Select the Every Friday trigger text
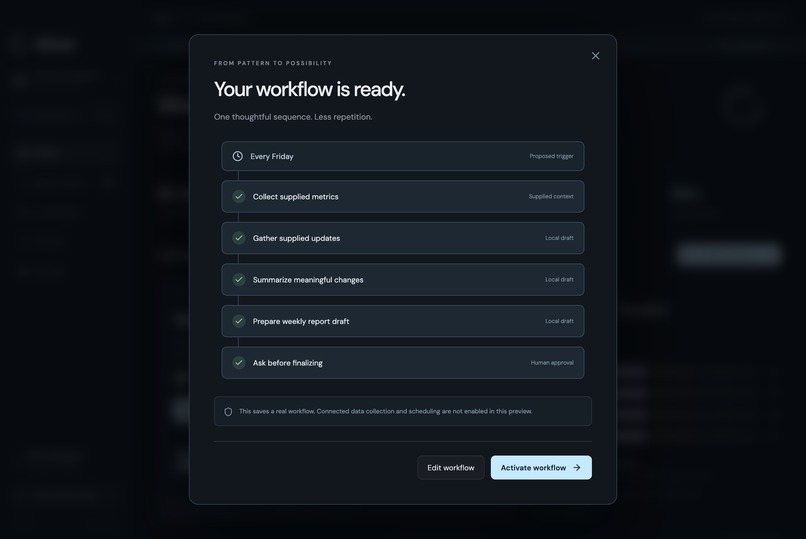Image resolution: width=806 pixels, height=539 pixels. click(x=272, y=156)
